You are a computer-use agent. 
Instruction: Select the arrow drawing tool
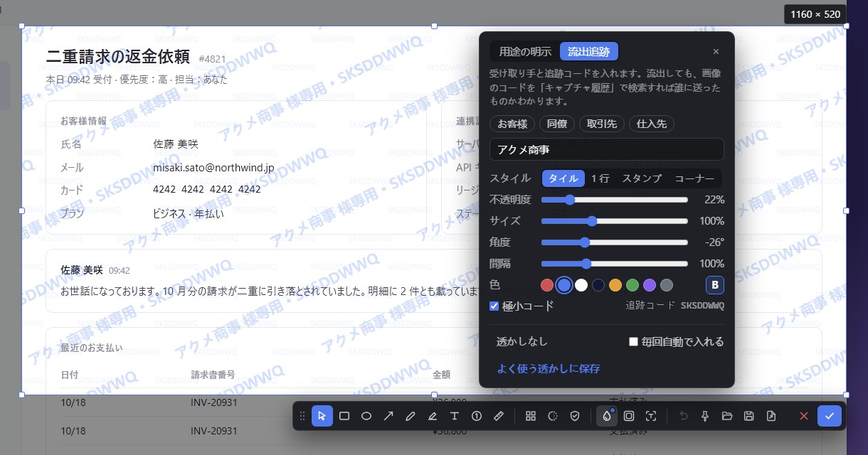(388, 416)
